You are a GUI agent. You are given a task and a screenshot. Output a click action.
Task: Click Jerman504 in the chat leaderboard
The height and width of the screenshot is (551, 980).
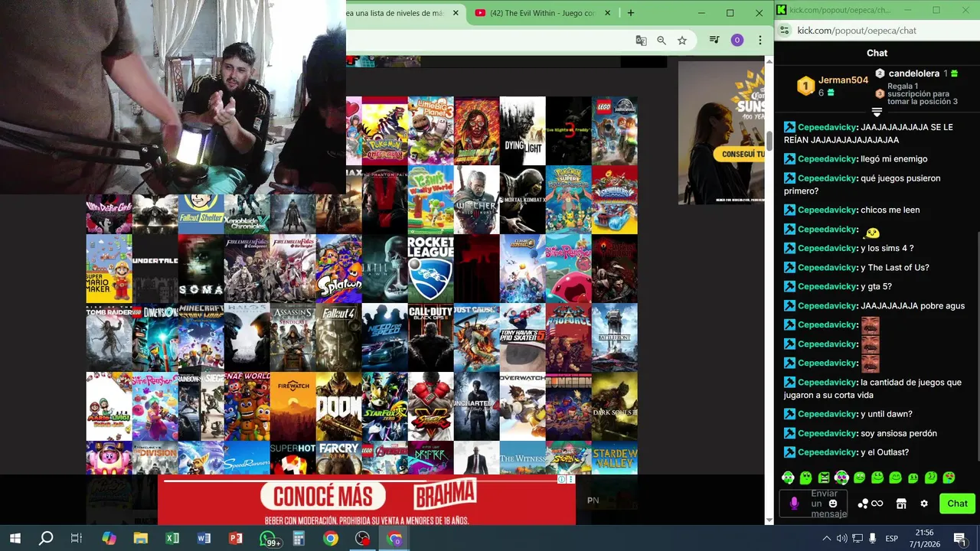(x=843, y=80)
